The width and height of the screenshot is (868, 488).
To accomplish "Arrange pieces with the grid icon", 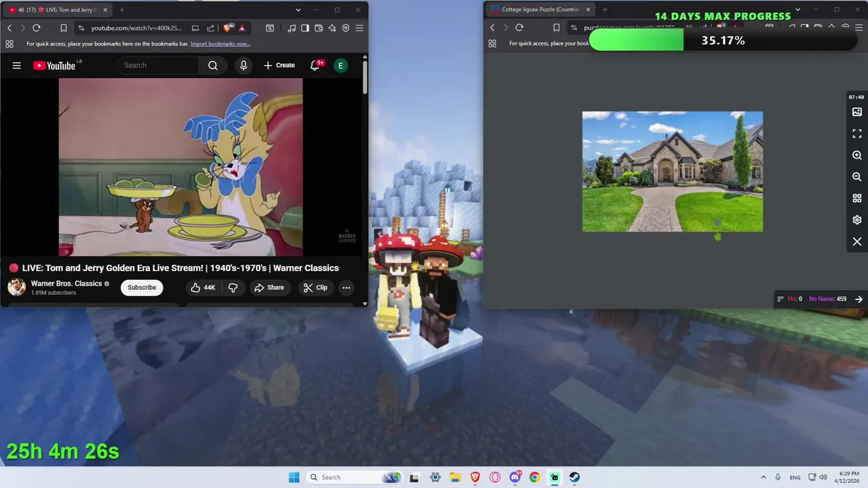I will pos(857,199).
